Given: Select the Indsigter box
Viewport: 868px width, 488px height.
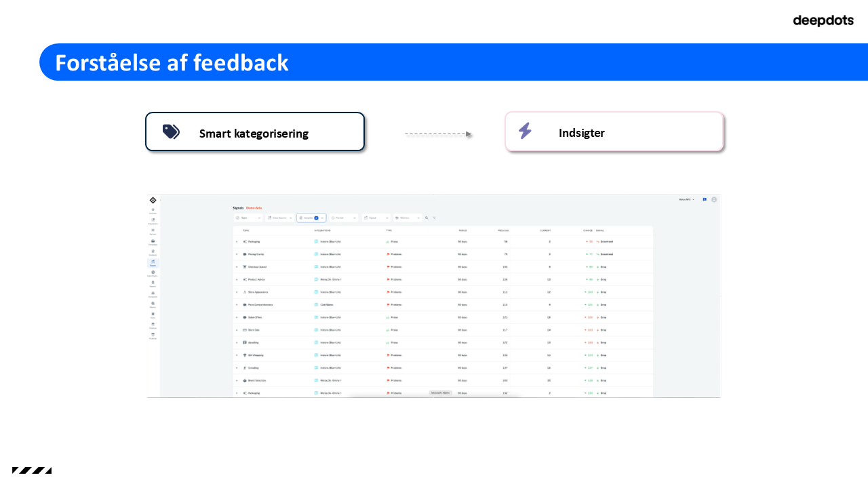Looking at the screenshot, I should (614, 131).
